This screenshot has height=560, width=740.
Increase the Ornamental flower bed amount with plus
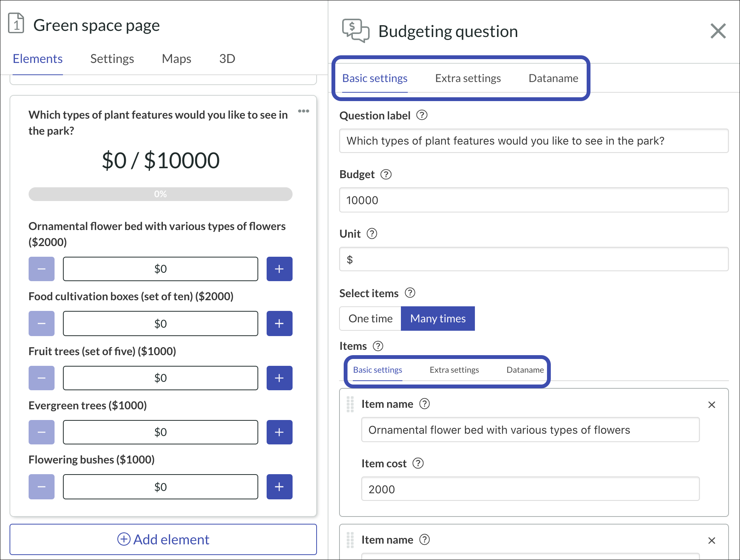point(280,269)
